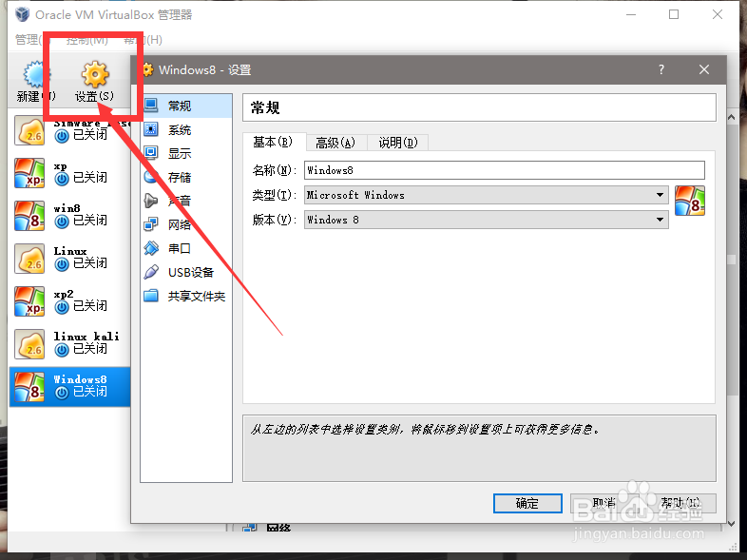The width and height of the screenshot is (747, 560).
Task: Select the win8 virtual machine icon
Action: 29,216
